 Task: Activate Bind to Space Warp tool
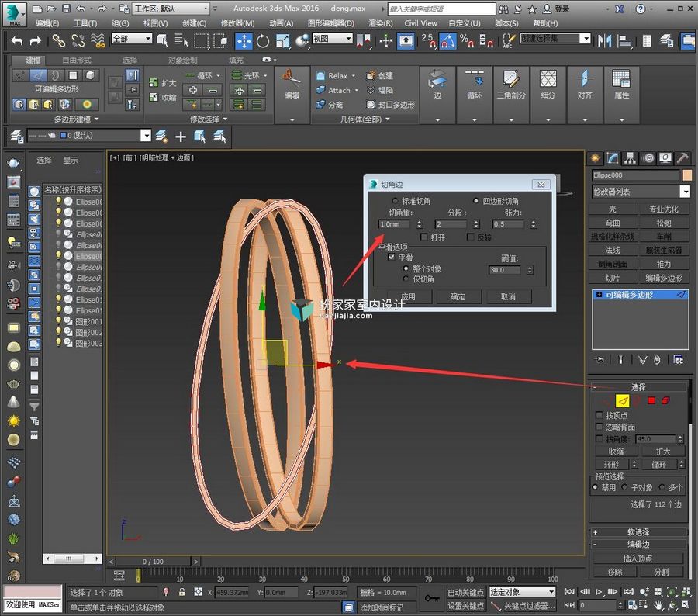tap(98, 41)
